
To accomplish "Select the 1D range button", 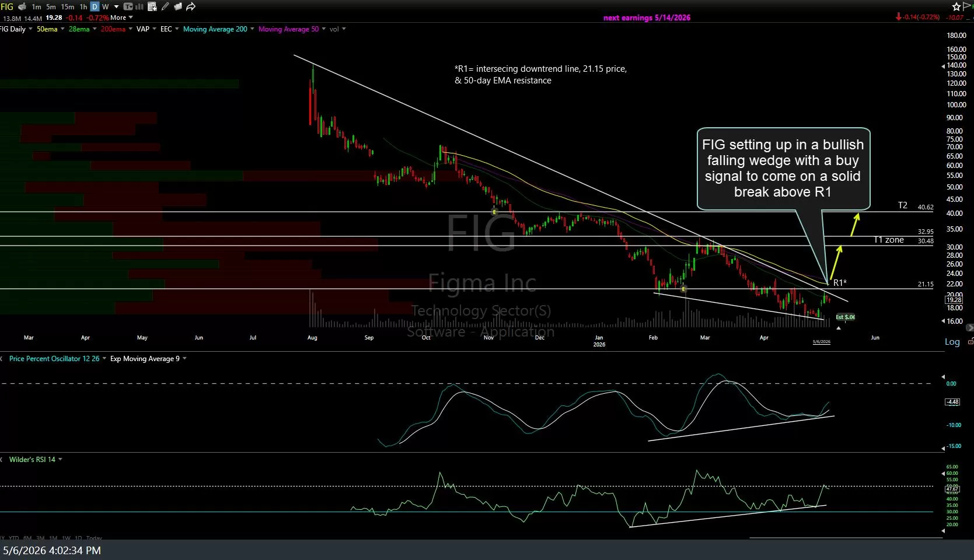I will click(x=78, y=538).
